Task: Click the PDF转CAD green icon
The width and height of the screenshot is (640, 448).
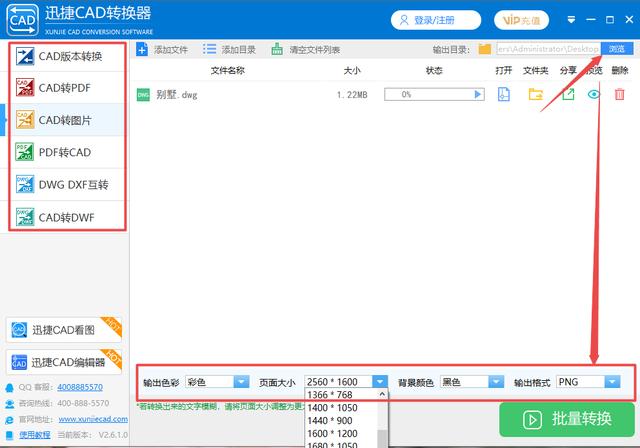Action: point(25,152)
